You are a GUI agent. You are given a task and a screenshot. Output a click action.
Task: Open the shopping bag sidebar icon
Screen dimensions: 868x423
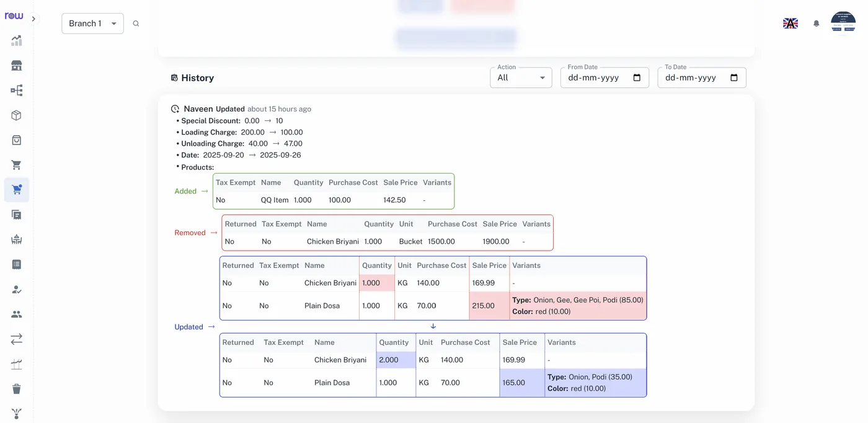(17, 140)
